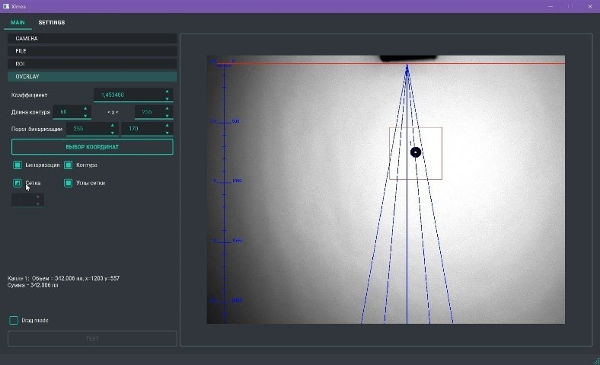This screenshot has height=365, width=600.
Task: Click the detected black droplet in image
Action: click(416, 152)
